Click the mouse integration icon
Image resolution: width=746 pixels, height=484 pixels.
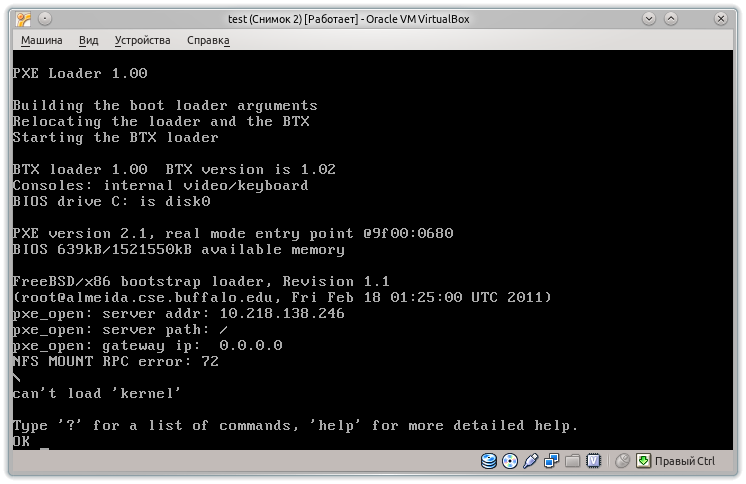pyautogui.click(x=622, y=461)
